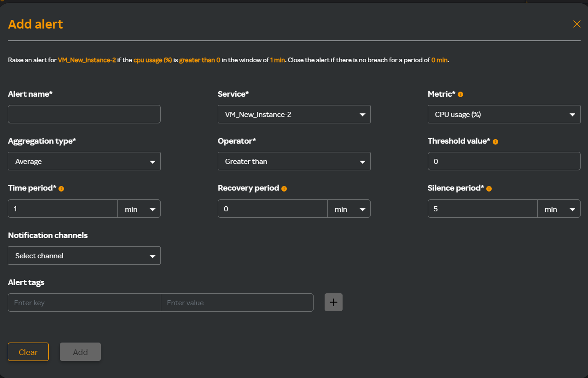Open the Aggregation type dropdown
Screen dimensions: 588x378
(x=84, y=162)
